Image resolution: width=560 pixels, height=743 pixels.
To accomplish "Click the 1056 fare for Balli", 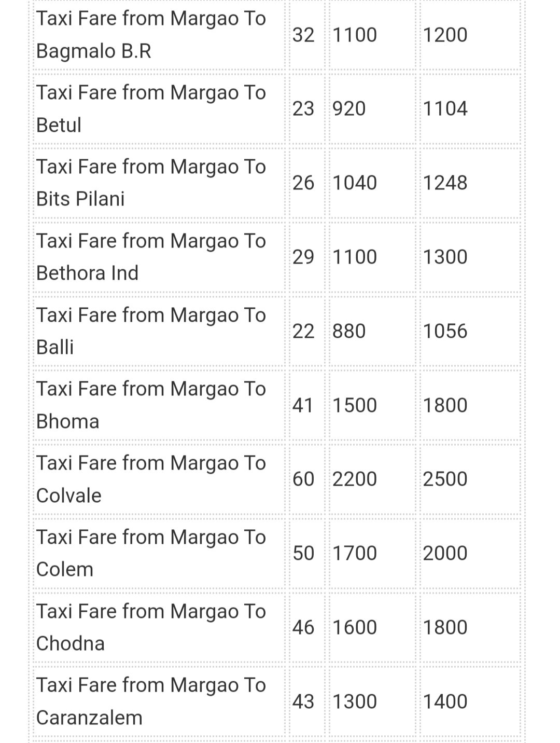I will point(445,331).
